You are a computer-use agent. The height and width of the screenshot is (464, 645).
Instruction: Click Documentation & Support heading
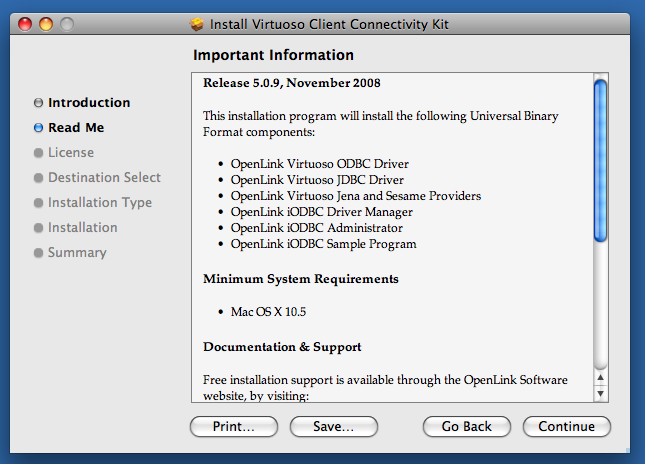(x=282, y=347)
